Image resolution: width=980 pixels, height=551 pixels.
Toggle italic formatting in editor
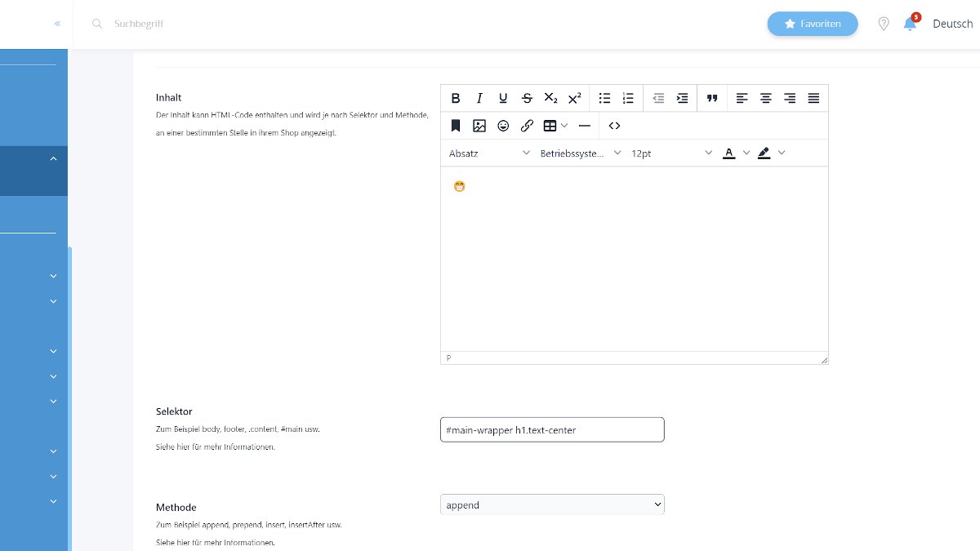[x=479, y=98]
